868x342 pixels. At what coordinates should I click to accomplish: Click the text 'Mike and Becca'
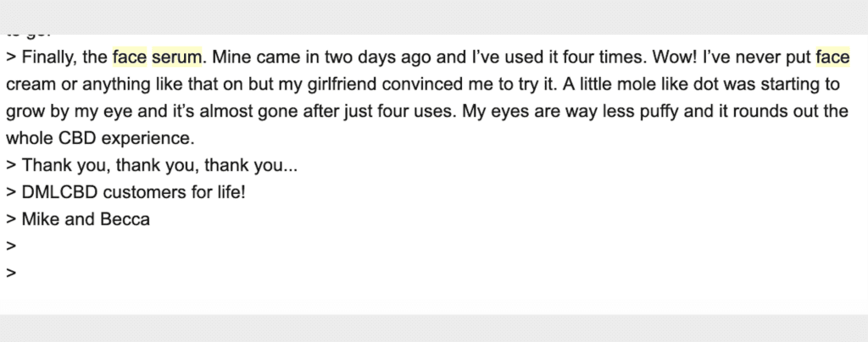86,219
